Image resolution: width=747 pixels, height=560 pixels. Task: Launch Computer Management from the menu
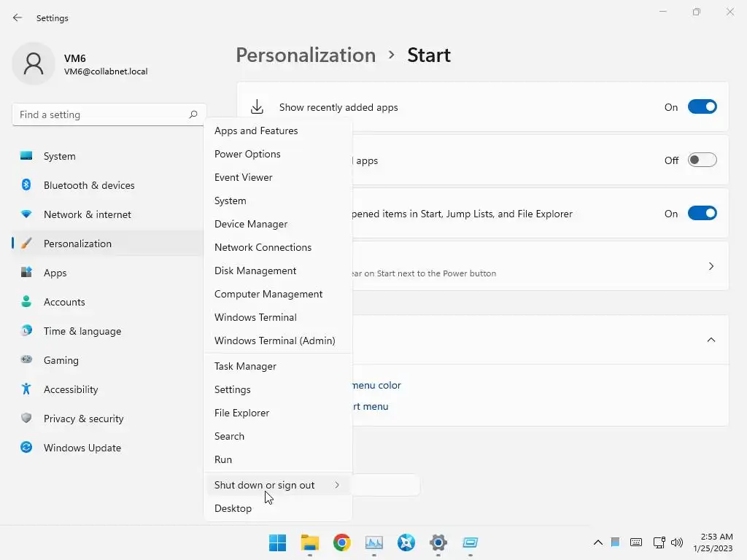pos(278,294)
